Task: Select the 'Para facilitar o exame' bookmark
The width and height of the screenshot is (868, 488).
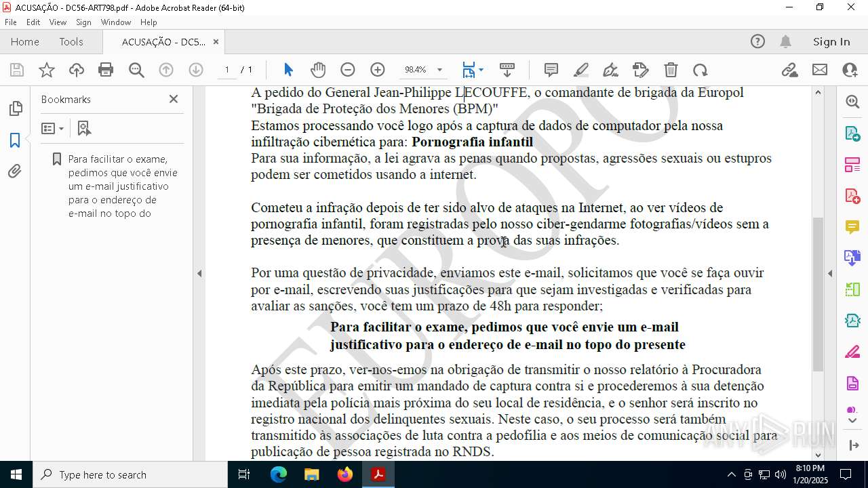Action: click(x=123, y=186)
